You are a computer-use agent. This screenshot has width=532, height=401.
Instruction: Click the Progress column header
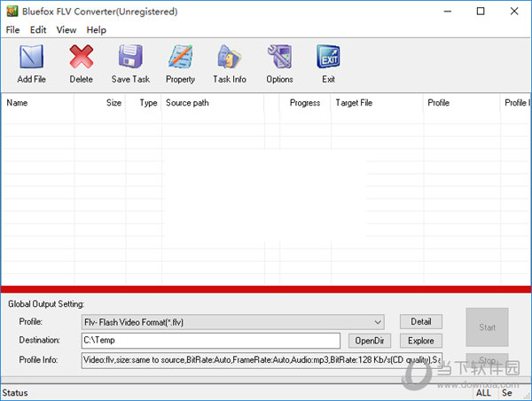click(305, 103)
